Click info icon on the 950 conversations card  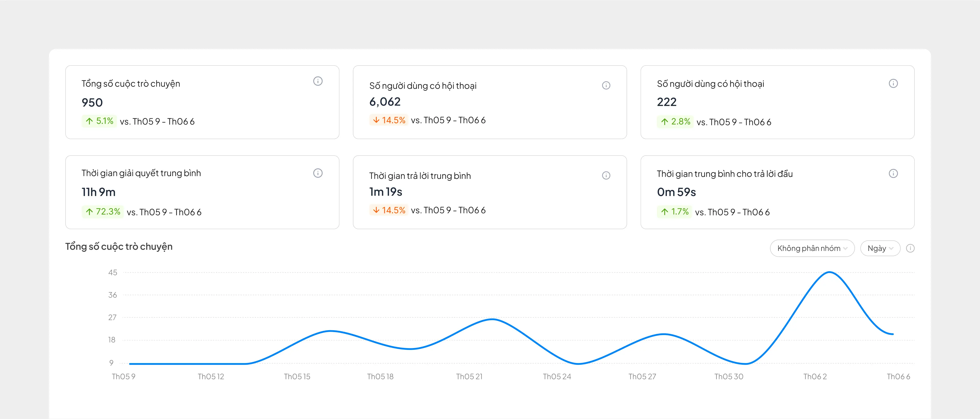click(x=318, y=81)
